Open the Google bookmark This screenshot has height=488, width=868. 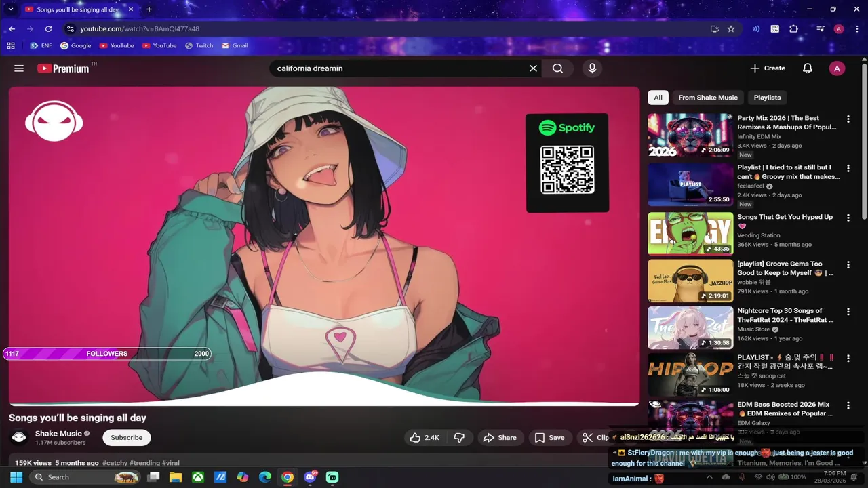75,46
